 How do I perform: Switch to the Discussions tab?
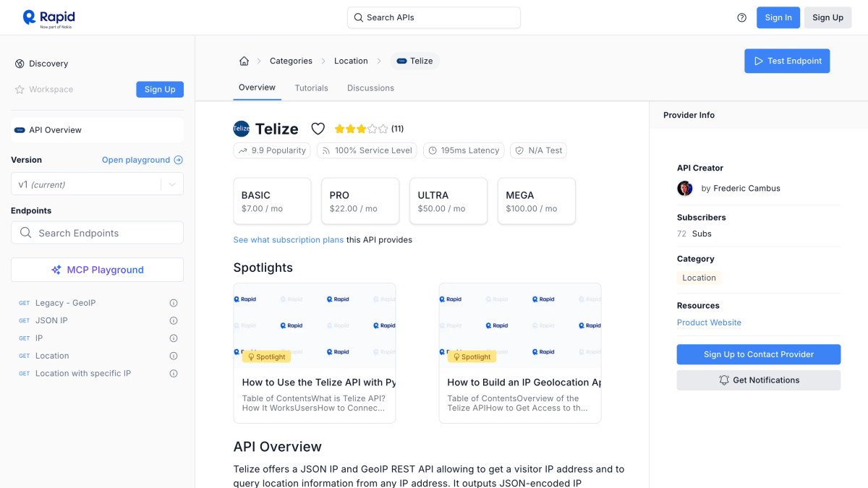[x=370, y=88]
